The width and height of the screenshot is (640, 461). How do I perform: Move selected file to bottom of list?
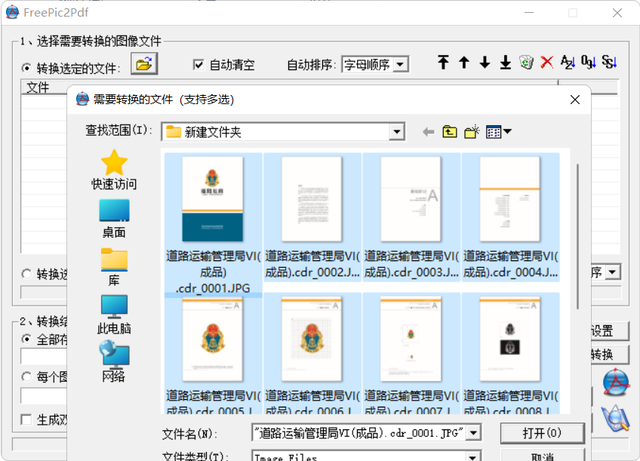(506, 63)
